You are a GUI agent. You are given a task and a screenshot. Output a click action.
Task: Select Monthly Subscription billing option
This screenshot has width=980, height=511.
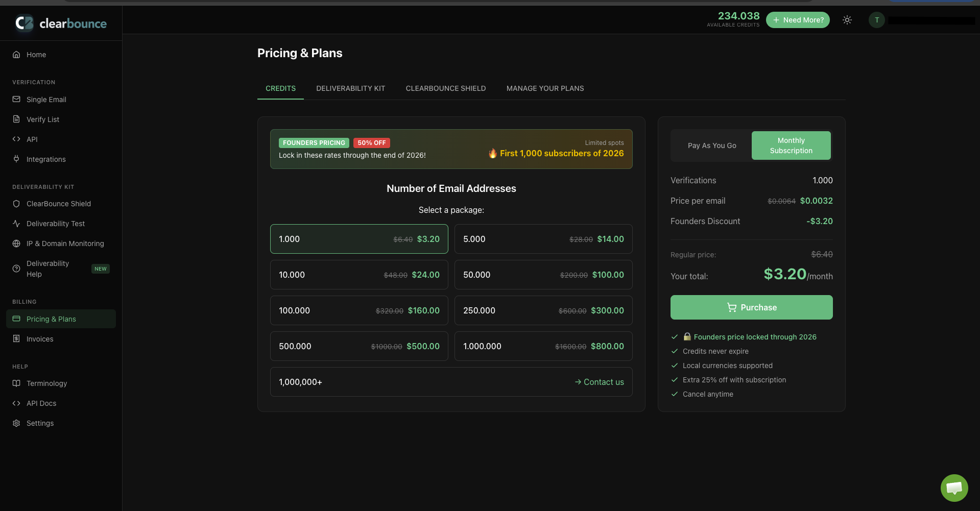tap(791, 145)
